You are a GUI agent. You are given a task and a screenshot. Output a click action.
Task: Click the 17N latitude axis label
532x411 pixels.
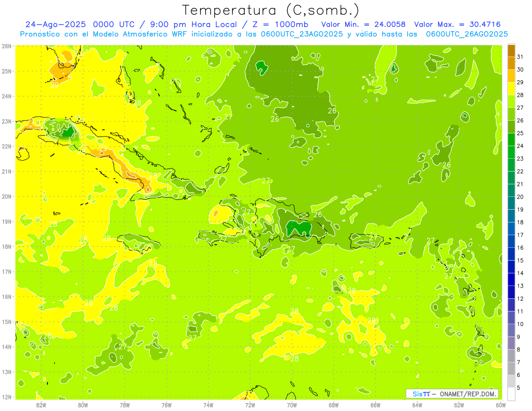tap(7, 272)
